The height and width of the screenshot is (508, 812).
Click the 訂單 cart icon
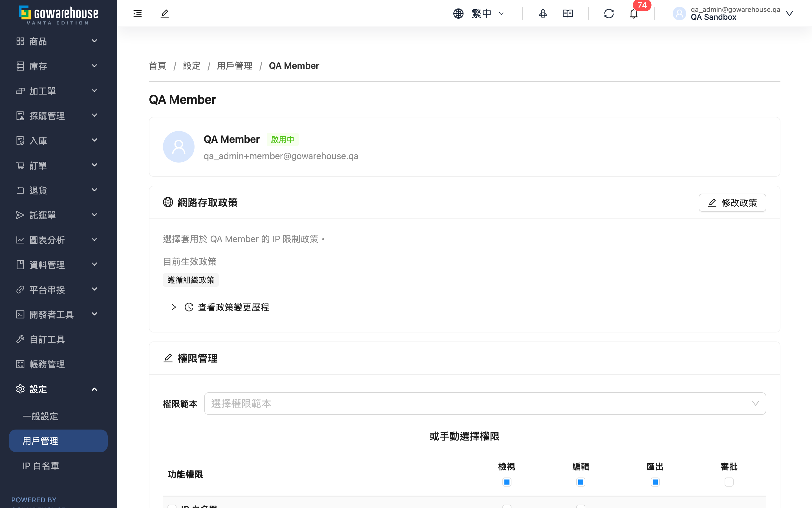[x=20, y=165]
